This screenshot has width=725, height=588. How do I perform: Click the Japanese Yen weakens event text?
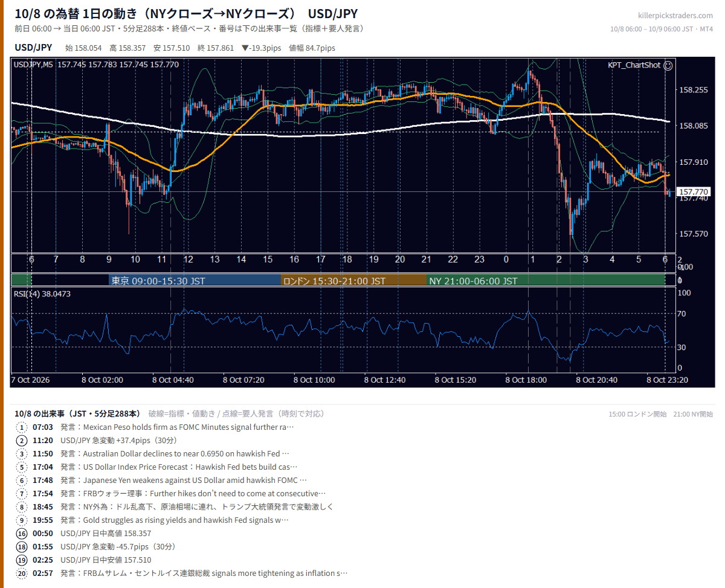[x=184, y=480]
